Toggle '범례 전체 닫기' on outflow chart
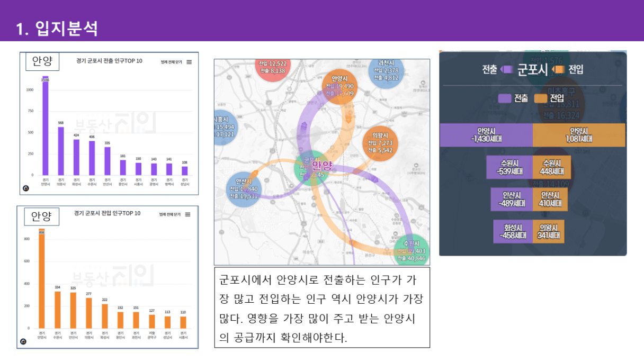The width and height of the screenshot is (644, 362). tap(171, 62)
